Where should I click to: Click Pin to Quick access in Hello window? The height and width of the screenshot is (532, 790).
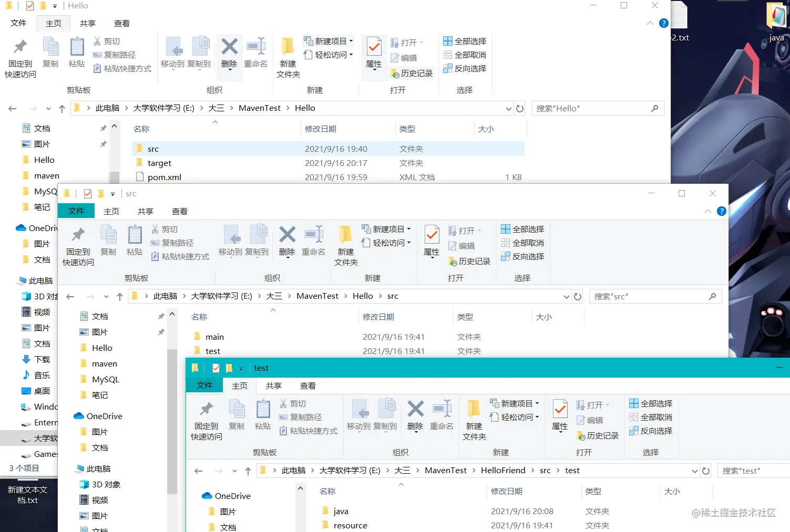coord(20,58)
